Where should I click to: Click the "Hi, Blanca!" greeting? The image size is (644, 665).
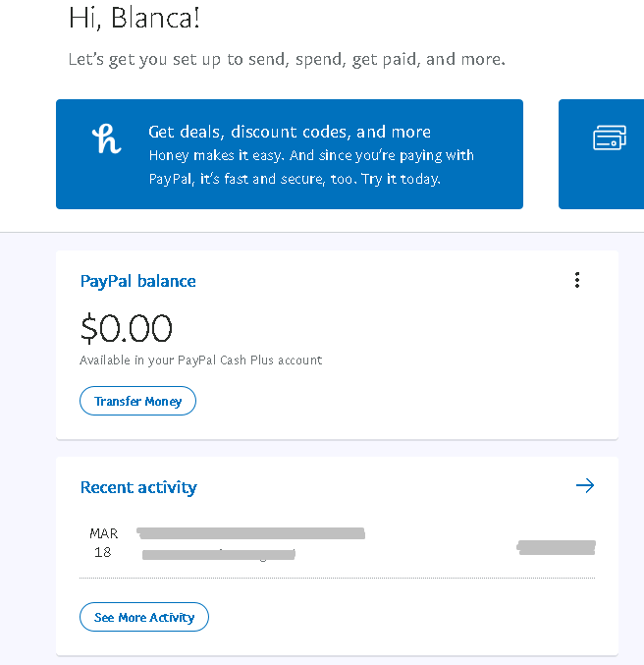134,17
